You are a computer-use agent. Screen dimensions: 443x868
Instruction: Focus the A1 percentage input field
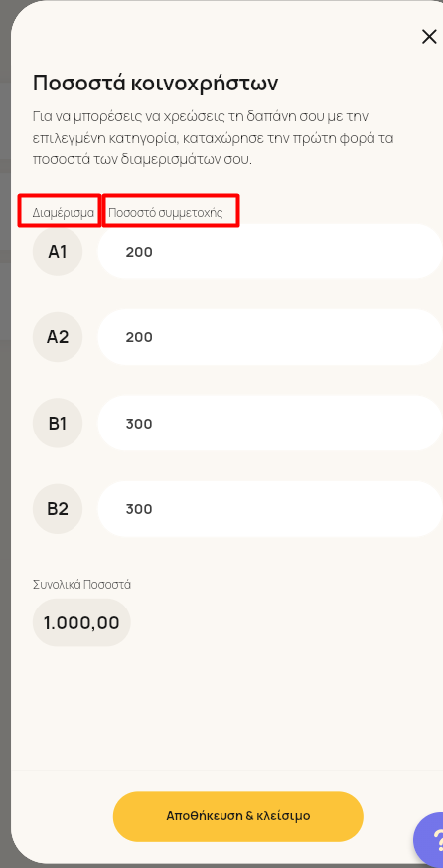point(270,252)
